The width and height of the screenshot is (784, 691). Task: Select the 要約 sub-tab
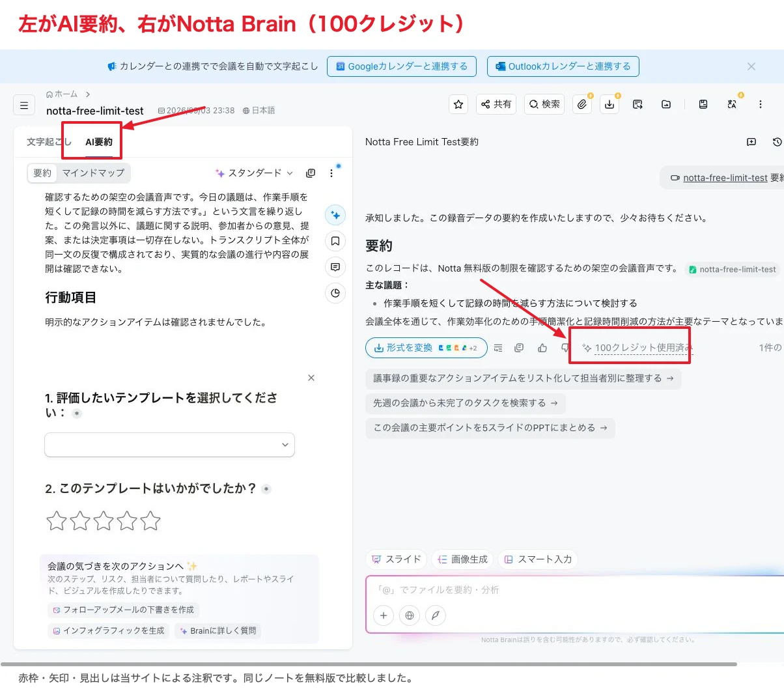coord(42,173)
